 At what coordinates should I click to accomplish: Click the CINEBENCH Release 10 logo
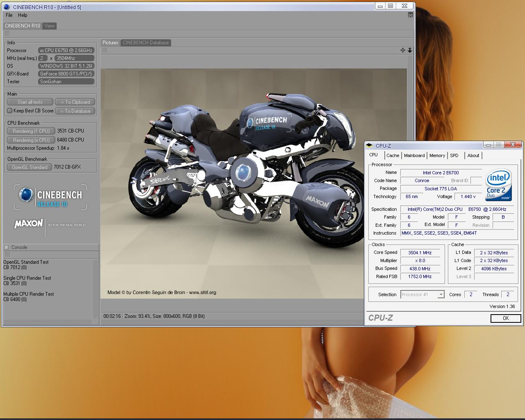[50, 197]
